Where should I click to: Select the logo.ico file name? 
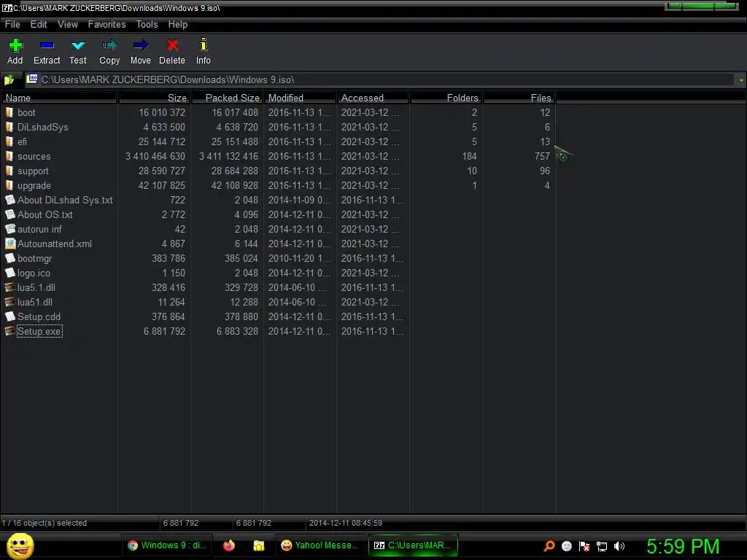coord(34,273)
